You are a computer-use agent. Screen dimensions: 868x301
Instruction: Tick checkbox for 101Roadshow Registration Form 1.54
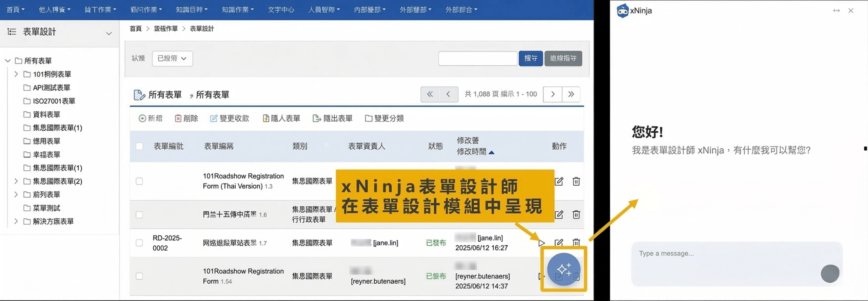139,276
